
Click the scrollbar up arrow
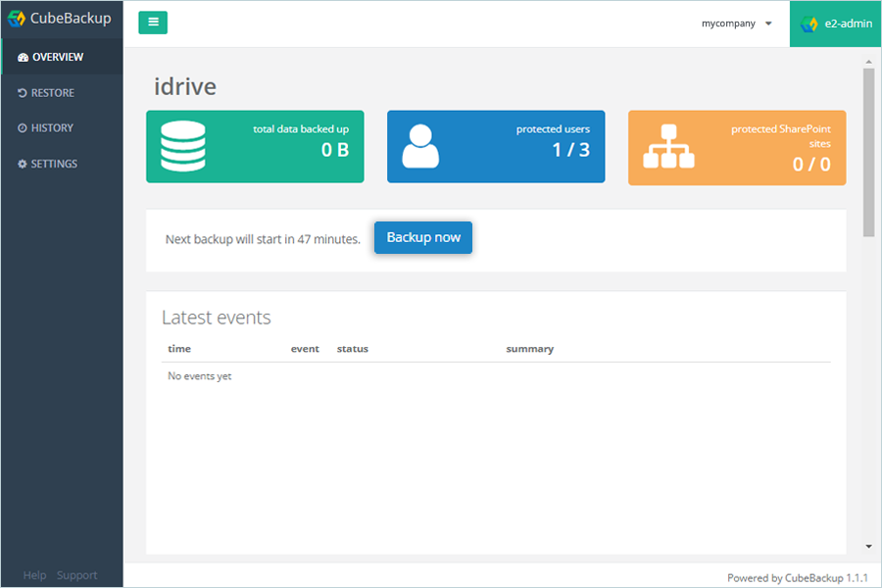[x=868, y=62]
